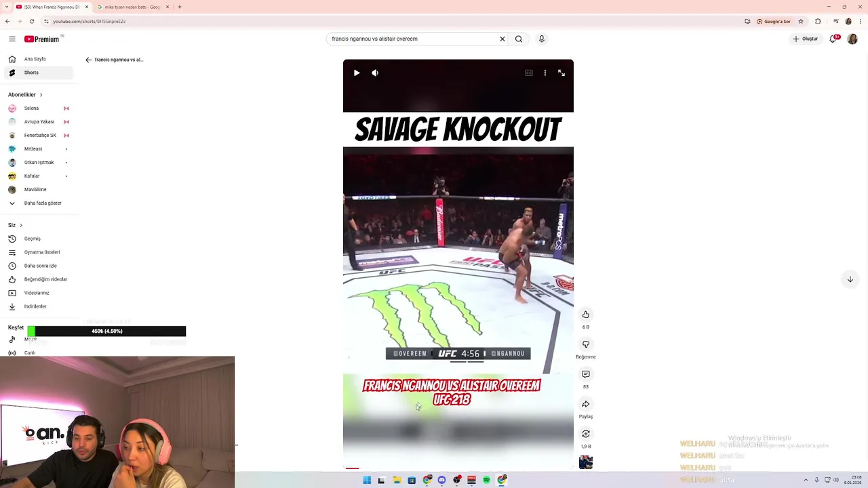Open Ana Sayfa in the sidebar
868x488 pixels.
35,59
